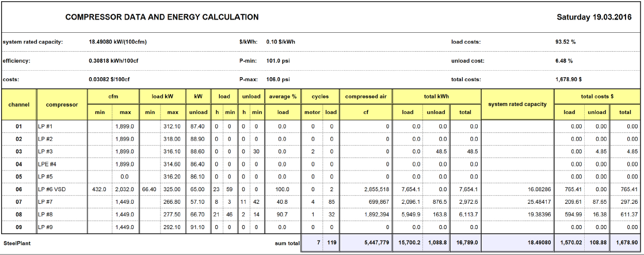Click the SteelPlant label in footer
Image resolution: width=644 pixels, height=255 pixels.
(x=17, y=243)
